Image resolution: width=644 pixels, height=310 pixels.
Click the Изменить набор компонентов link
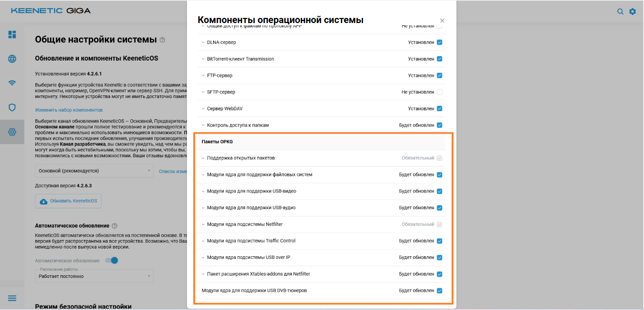69,110
